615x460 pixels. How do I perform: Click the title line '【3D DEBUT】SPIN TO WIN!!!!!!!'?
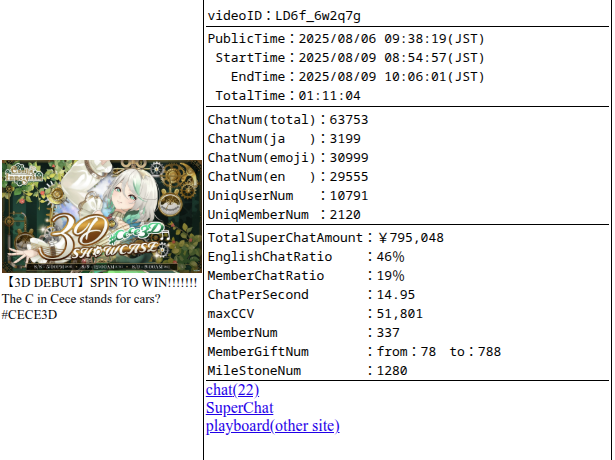(x=100, y=283)
